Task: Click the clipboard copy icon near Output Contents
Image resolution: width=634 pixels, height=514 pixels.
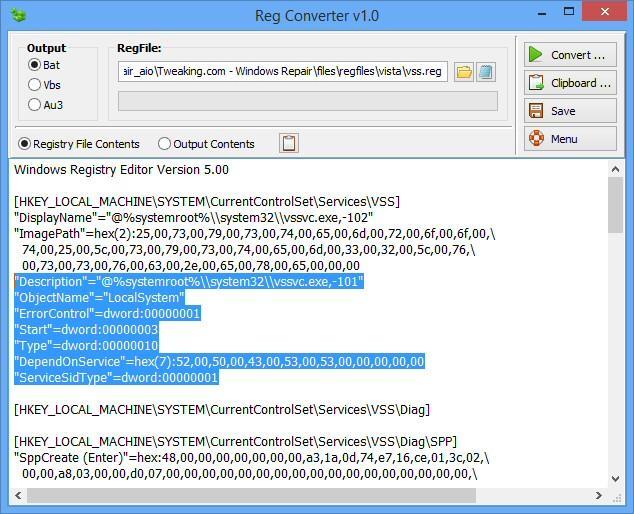Action: tap(289, 143)
